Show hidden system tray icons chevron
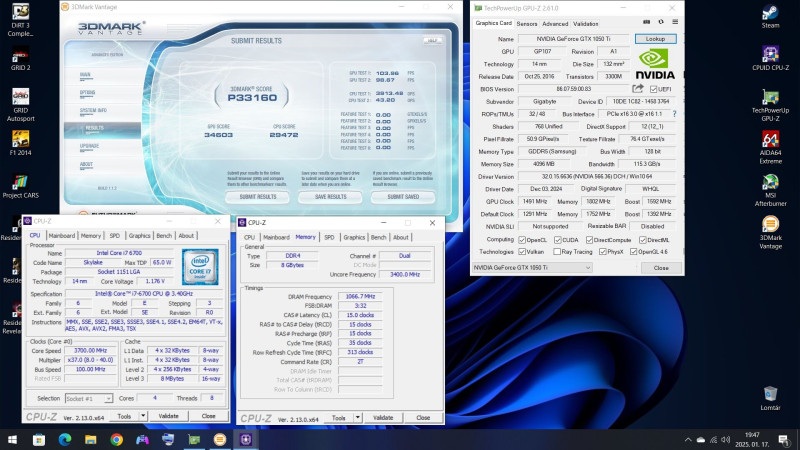Image resolution: width=800 pixels, height=450 pixels. 688,440
